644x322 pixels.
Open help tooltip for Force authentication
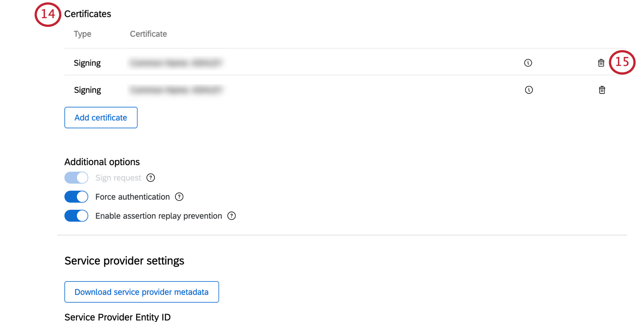pos(179,197)
